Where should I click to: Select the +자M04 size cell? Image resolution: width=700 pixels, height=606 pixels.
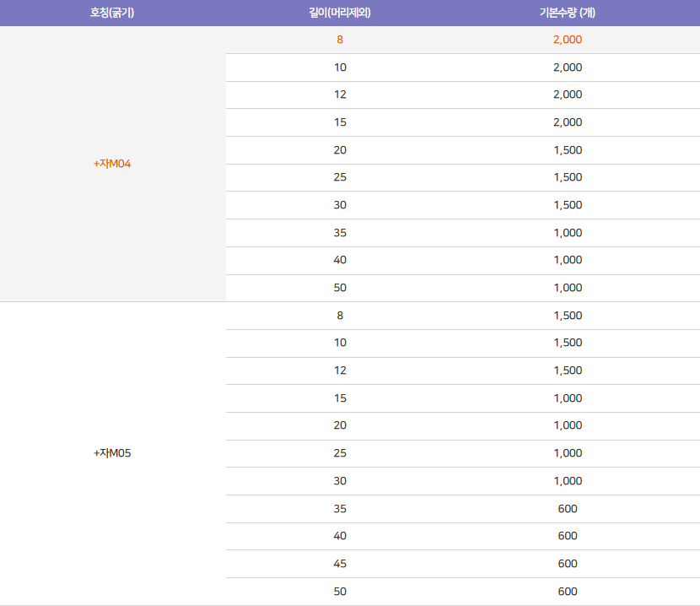click(x=112, y=164)
